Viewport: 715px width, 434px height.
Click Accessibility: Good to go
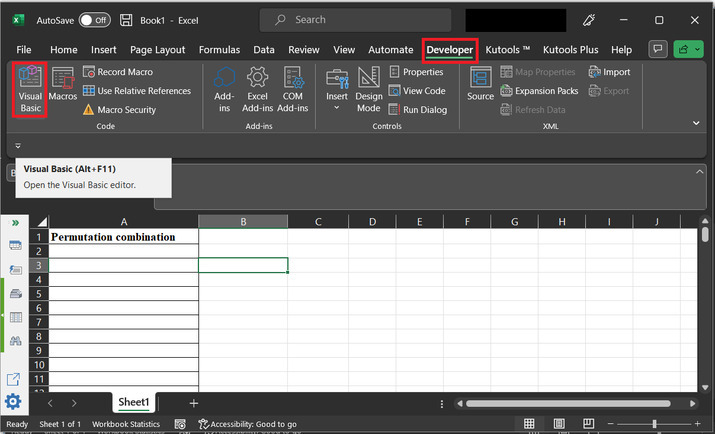[248, 424]
